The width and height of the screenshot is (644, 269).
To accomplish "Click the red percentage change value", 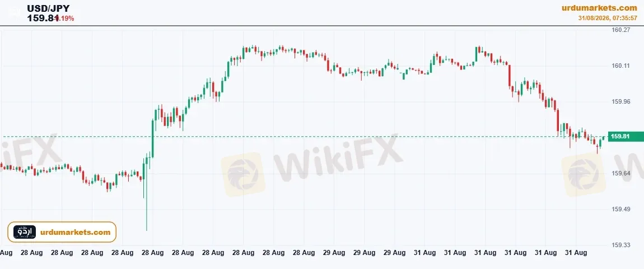I will [x=65, y=18].
